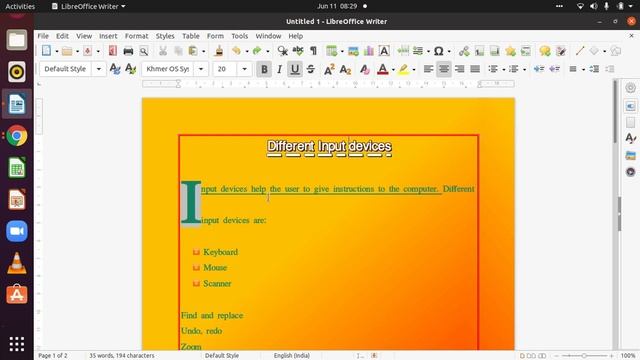Center align the text
This screenshot has width=640, height=360.
[x=444, y=69]
